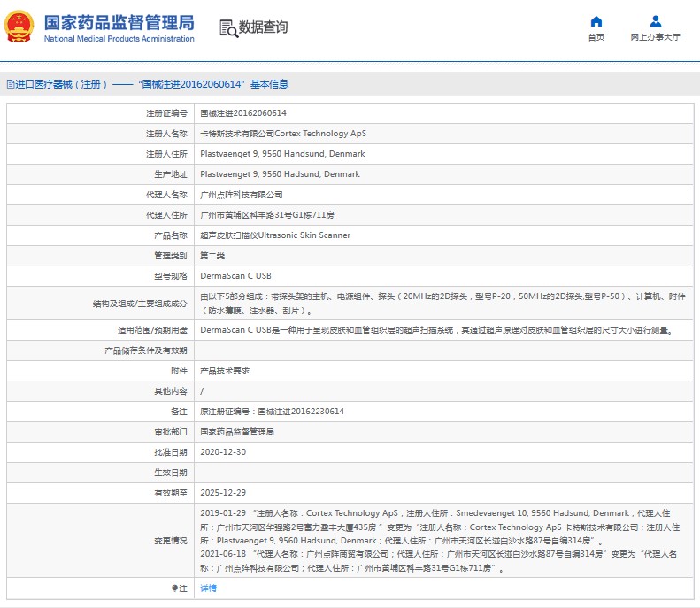Click the document icon before 进口医疗器械
Image resolution: width=700 pixels, height=608 pixels.
pos(10,84)
